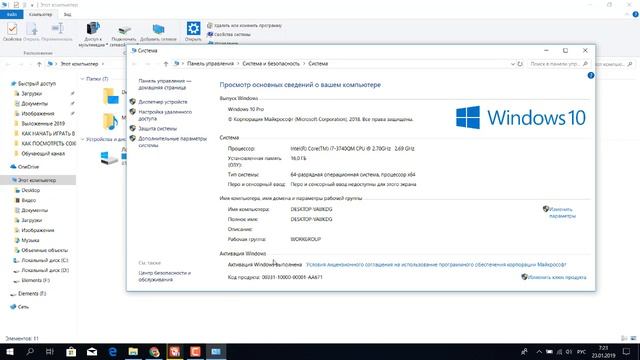Open Центр безопасности и обслуживания link
The height and width of the screenshot is (360, 640).
[x=164, y=276]
